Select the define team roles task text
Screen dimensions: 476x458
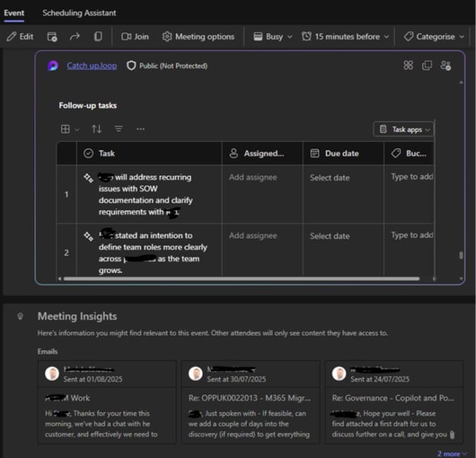(153, 253)
